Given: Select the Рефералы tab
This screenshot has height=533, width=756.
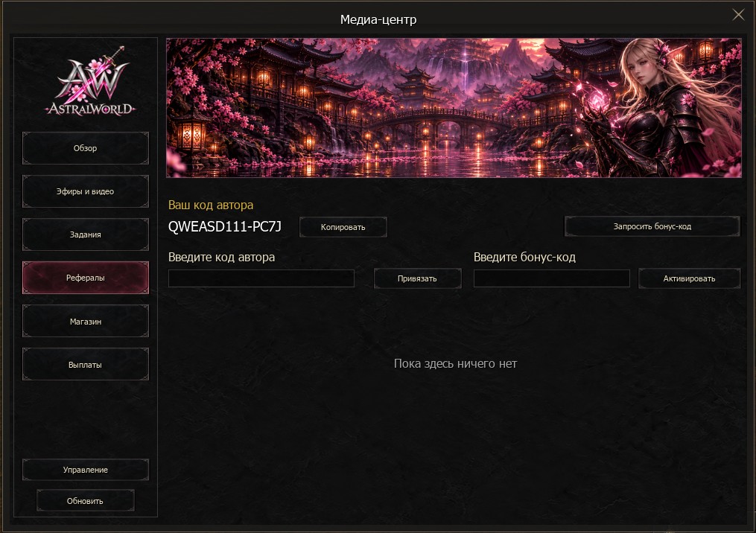Looking at the screenshot, I should click(86, 278).
